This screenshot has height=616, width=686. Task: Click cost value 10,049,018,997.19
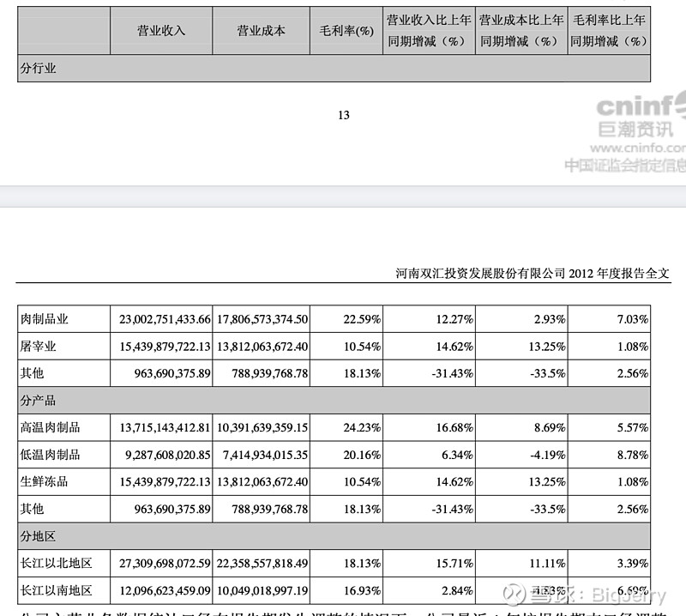pyautogui.click(x=262, y=590)
